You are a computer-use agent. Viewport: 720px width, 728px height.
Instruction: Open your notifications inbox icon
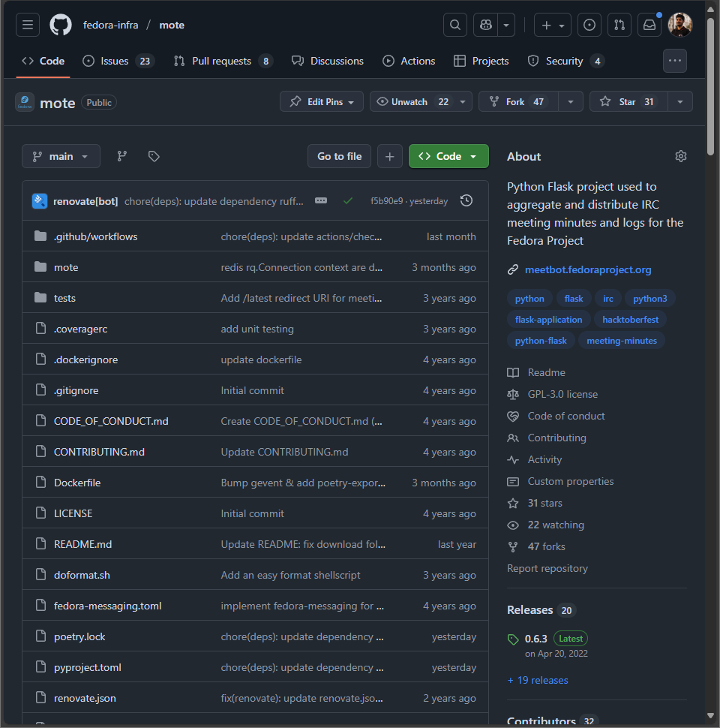coord(649,25)
